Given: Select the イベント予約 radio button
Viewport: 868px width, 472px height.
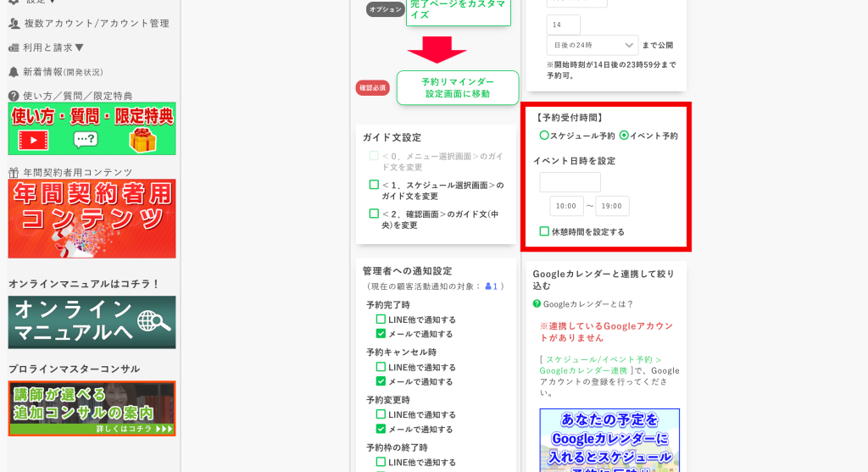Looking at the screenshot, I should tap(624, 135).
